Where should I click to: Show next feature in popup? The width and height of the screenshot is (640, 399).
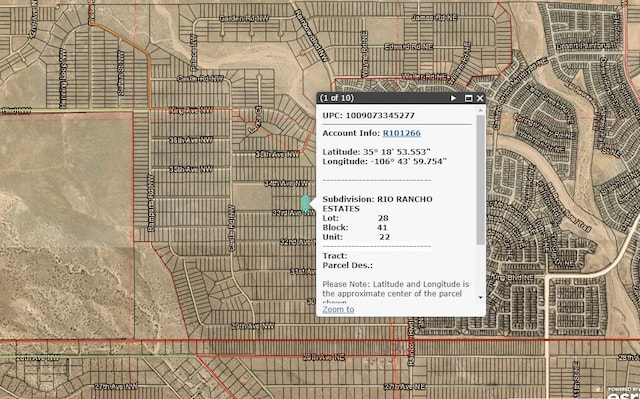tap(453, 98)
